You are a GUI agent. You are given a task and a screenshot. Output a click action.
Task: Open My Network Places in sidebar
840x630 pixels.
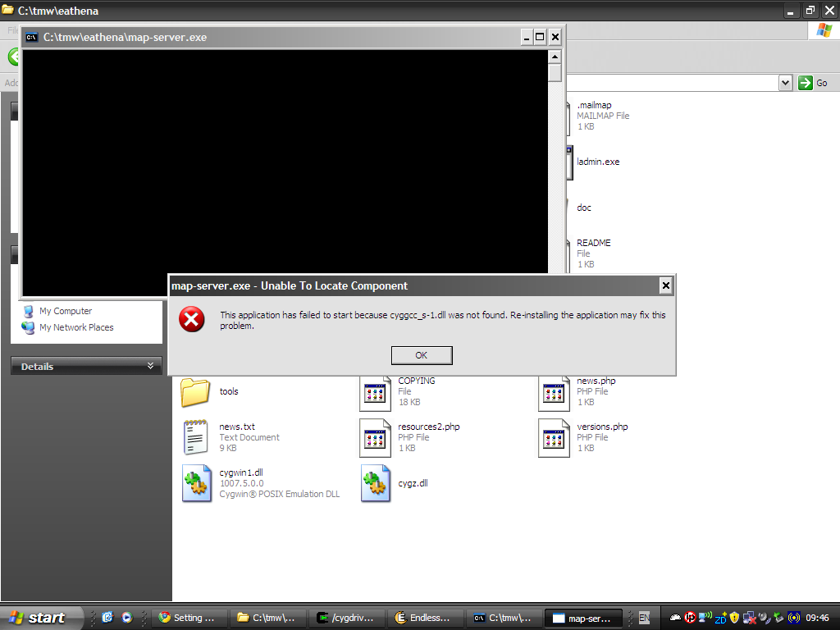[76, 327]
